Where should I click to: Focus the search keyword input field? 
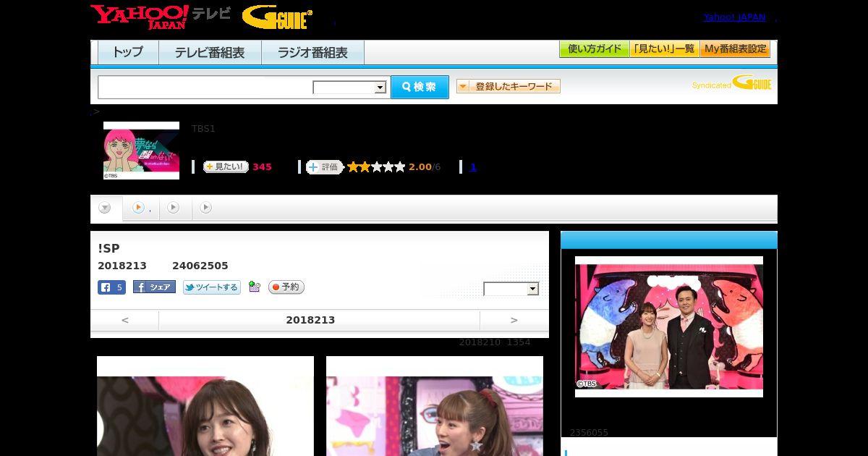click(x=205, y=87)
